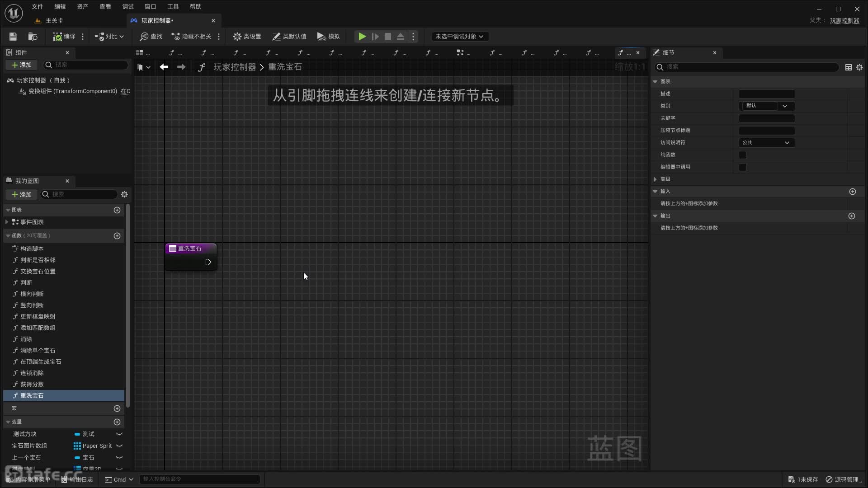
Task: Toggle 隐藏不相关 hide unrelated nodes
Action: [192, 37]
